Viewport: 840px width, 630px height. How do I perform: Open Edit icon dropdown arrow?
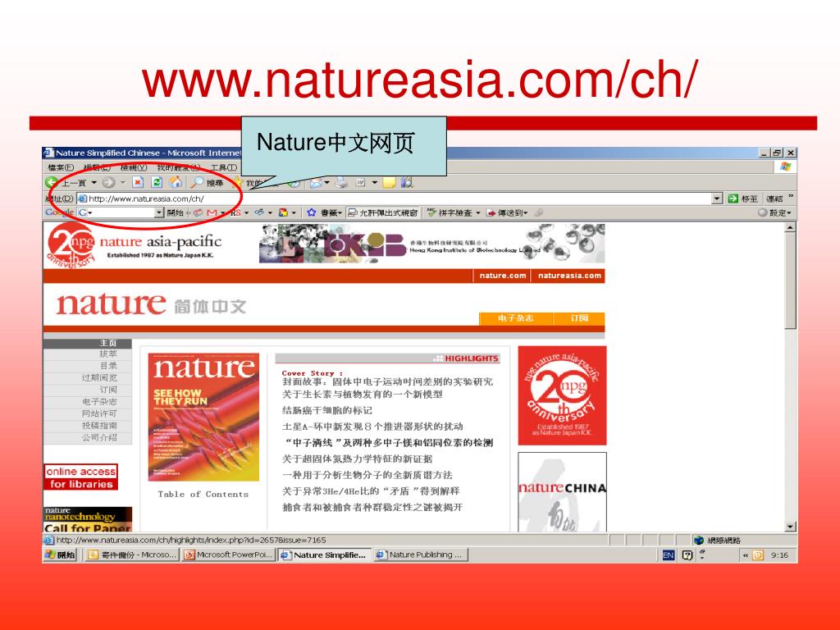[x=374, y=183]
